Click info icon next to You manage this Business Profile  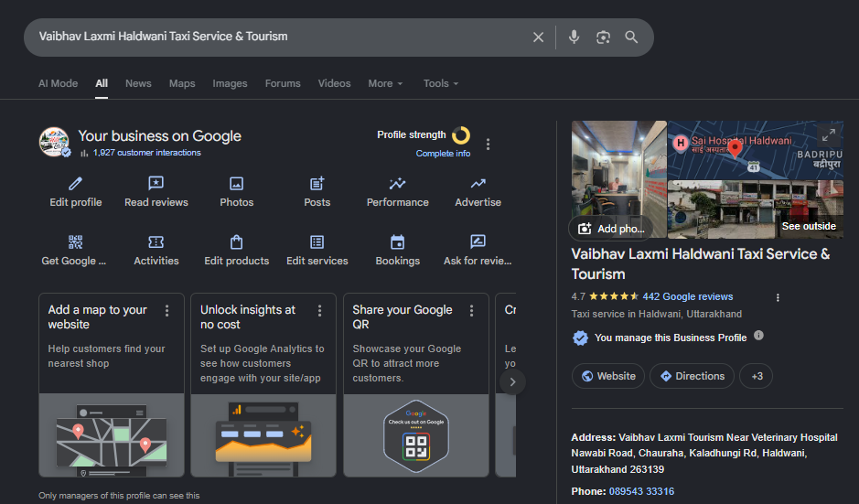pyautogui.click(x=758, y=336)
